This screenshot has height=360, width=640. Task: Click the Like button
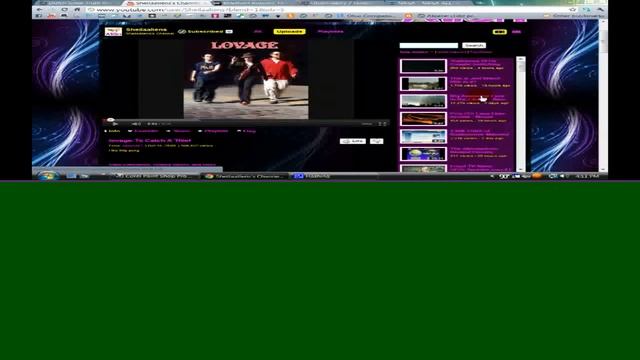353,141
